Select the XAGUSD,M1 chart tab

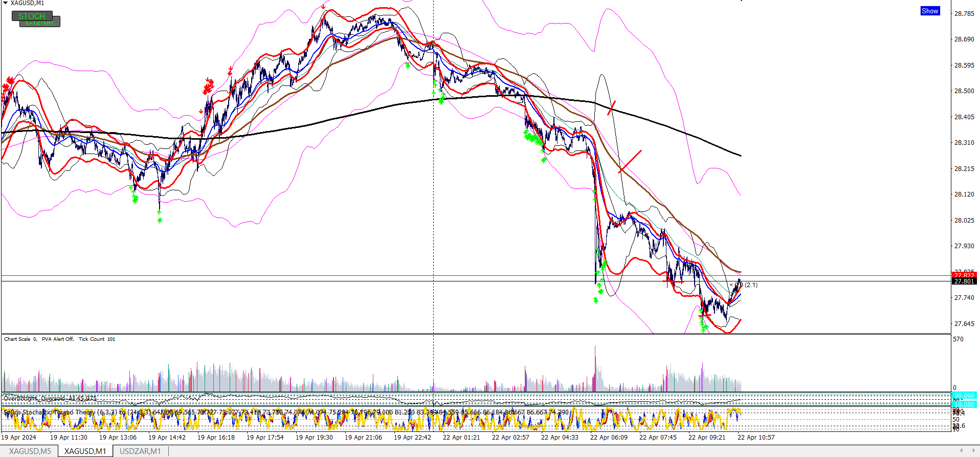click(85, 451)
